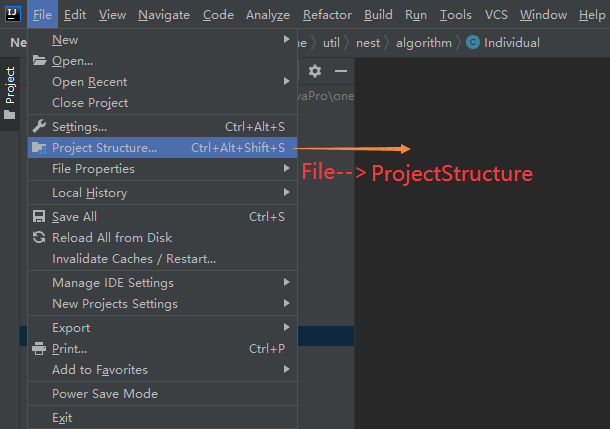Choose Close Project
The image size is (610, 429).
(x=90, y=103)
